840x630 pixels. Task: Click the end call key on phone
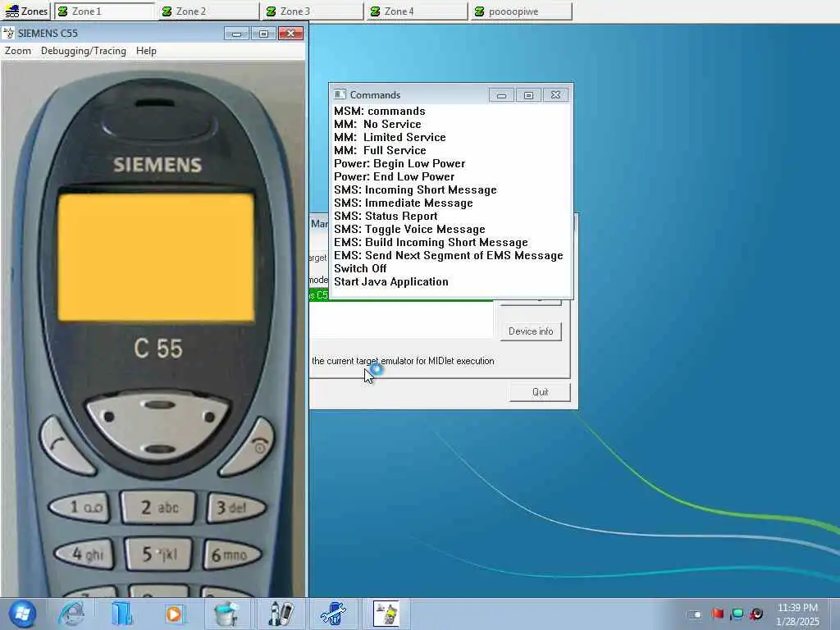249,445
